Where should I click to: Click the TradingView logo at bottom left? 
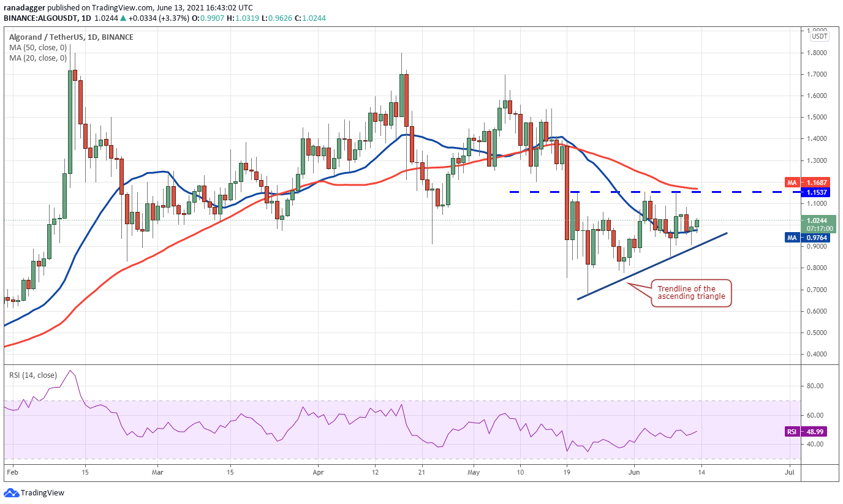[x=34, y=492]
